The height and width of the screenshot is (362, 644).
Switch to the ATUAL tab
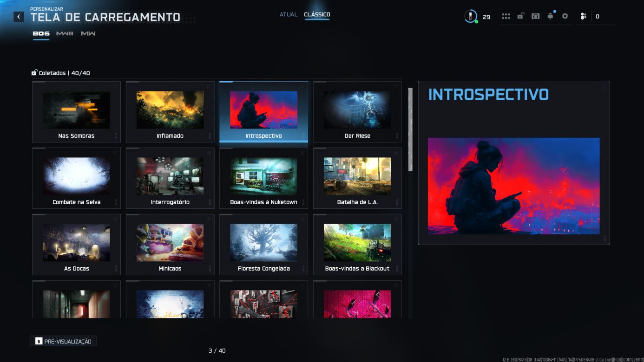point(289,14)
